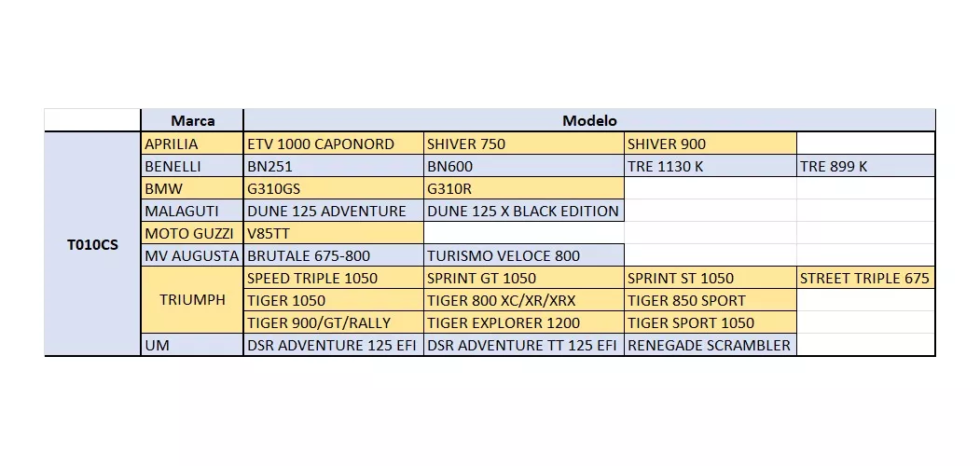Viewport: 980px width, 466px height.
Task: Click the UM brand cell
Action: pyautogui.click(x=192, y=345)
